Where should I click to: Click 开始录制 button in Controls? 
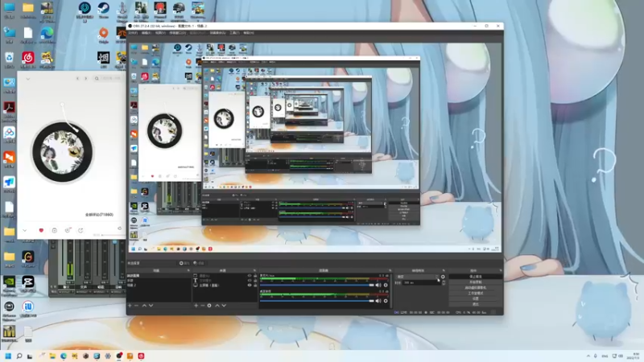(x=476, y=282)
